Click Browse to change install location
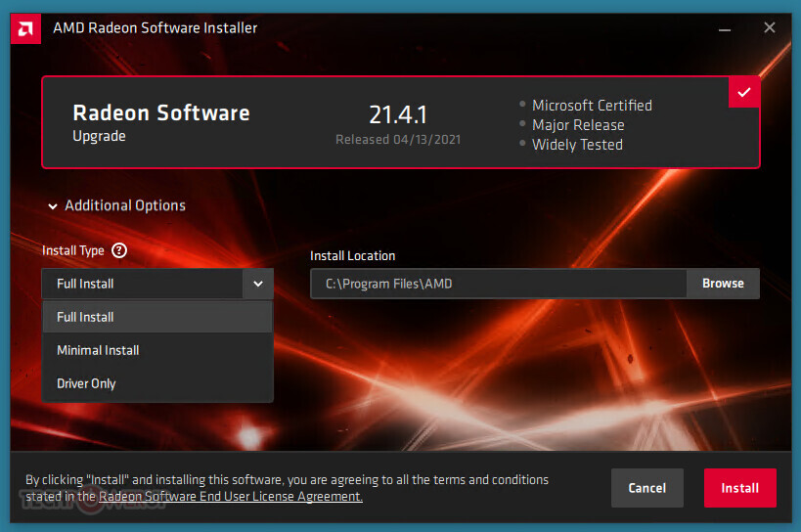The height and width of the screenshot is (532, 801). pos(723,284)
